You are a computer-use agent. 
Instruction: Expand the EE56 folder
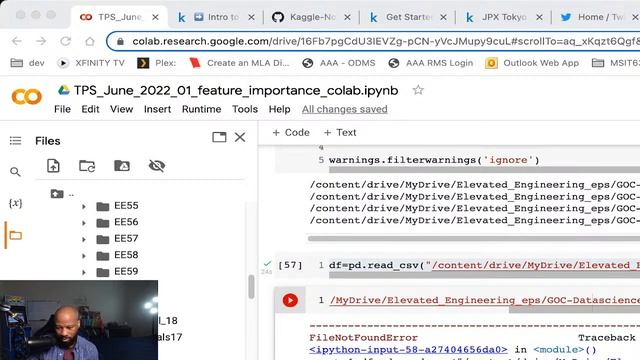point(84,223)
